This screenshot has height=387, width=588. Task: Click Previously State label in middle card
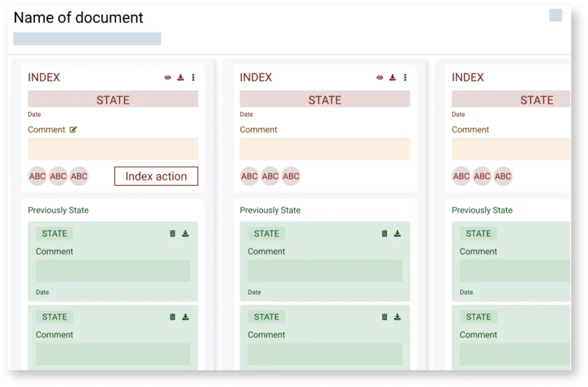click(x=270, y=210)
